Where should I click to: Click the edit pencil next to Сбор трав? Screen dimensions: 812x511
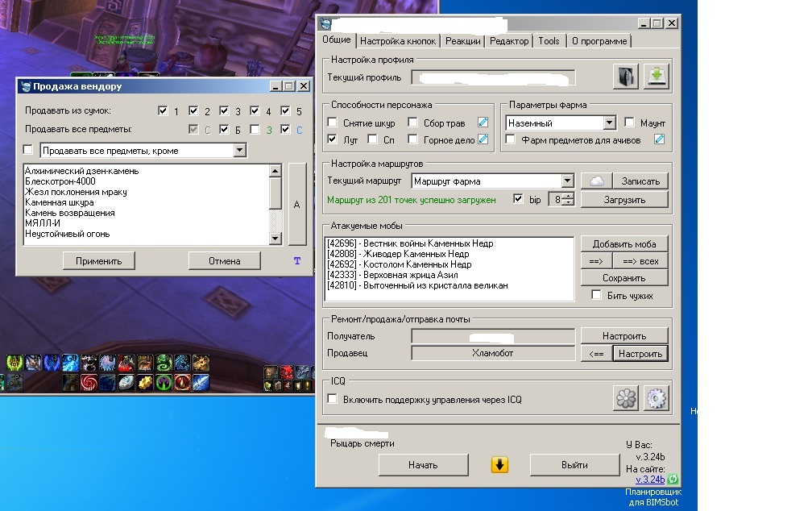483,123
